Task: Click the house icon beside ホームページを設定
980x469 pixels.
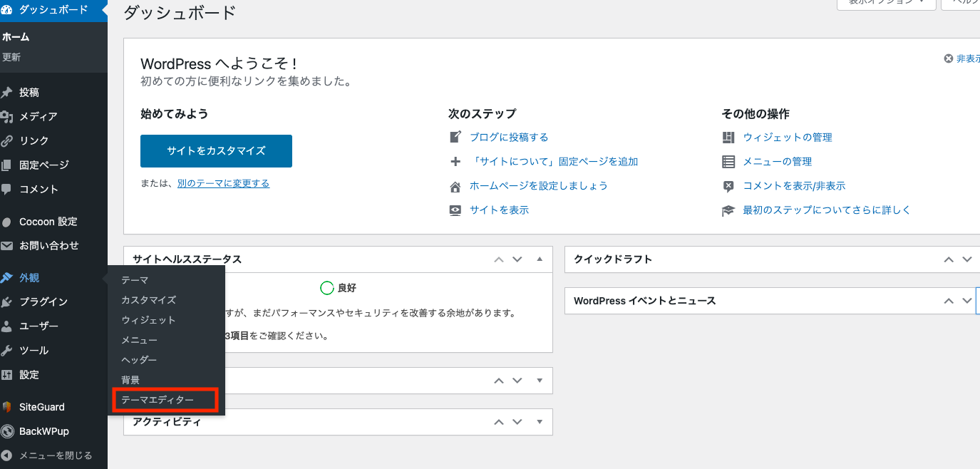Action: [x=455, y=187]
